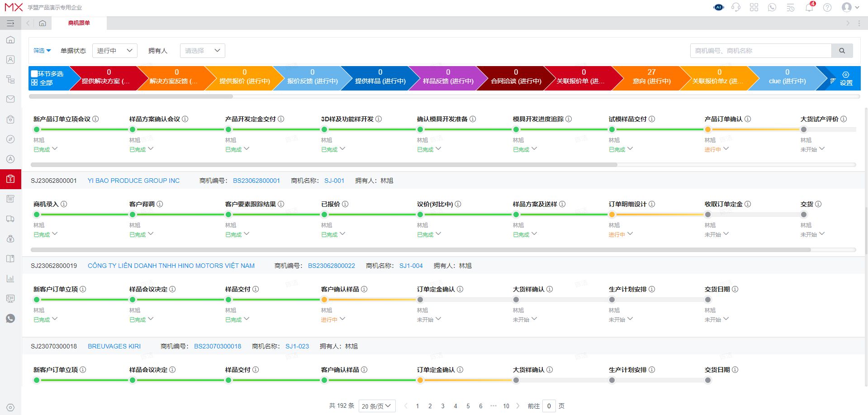The width and height of the screenshot is (868, 415).
Task: Expand the 已完成 status under 新产品订单立项会议
Action: 45,149
